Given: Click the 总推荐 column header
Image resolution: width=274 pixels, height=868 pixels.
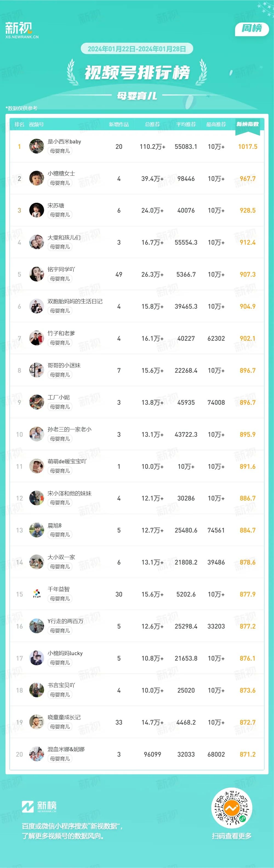Looking at the screenshot, I should pyautogui.click(x=153, y=125).
